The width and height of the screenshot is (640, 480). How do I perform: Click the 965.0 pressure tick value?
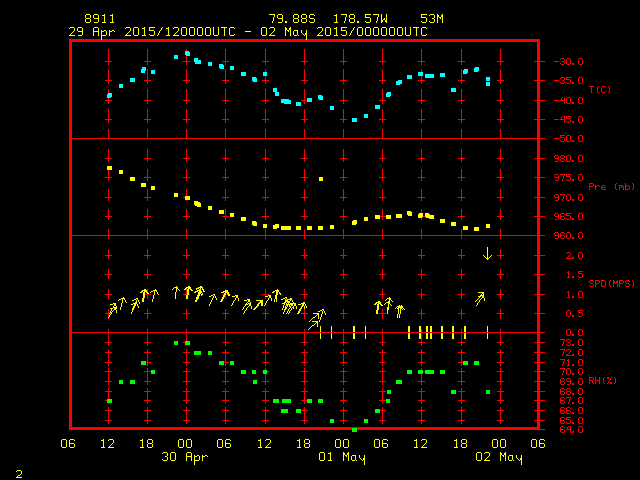568,217
